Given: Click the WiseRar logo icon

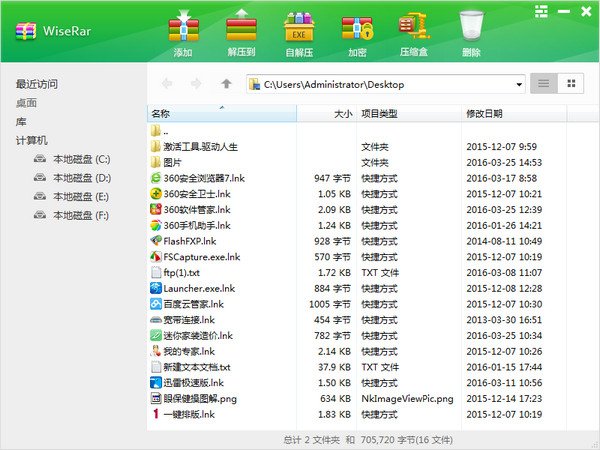Looking at the screenshot, I should [26, 31].
